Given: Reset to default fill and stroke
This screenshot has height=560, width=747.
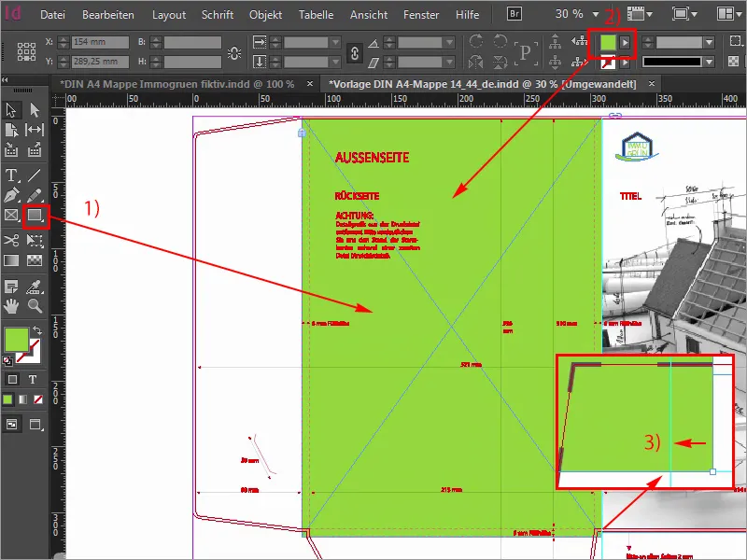Looking at the screenshot, I should 7,360.
